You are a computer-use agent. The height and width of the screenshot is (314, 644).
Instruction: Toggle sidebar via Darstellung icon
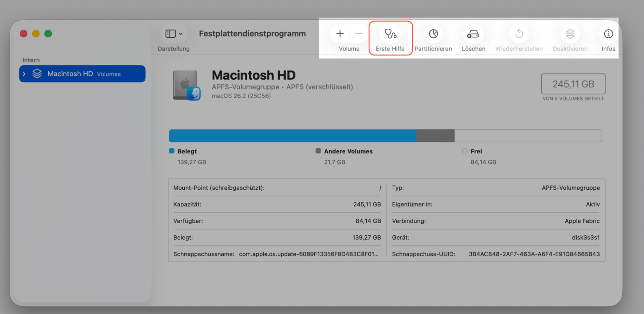tap(170, 33)
